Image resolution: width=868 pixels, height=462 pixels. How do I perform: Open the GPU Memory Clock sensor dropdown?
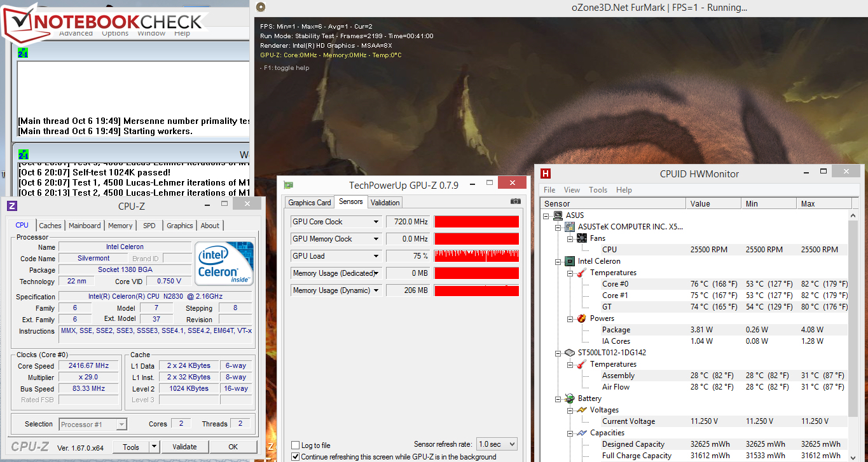tap(376, 239)
